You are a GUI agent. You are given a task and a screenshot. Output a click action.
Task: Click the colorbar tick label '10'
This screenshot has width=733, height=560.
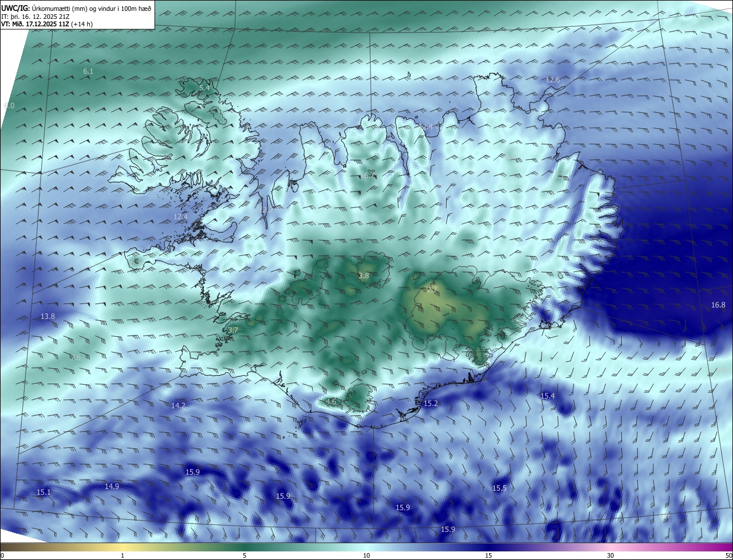[366, 555]
